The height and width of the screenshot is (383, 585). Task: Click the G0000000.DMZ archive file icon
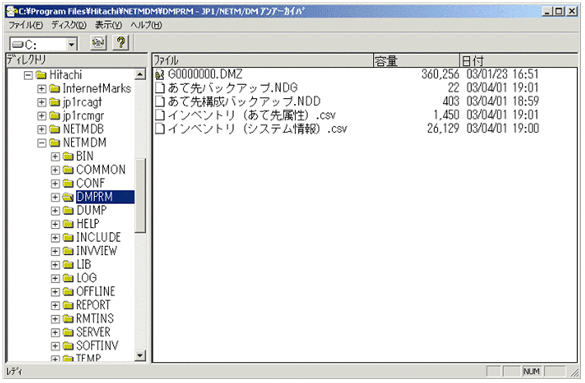[x=160, y=75]
